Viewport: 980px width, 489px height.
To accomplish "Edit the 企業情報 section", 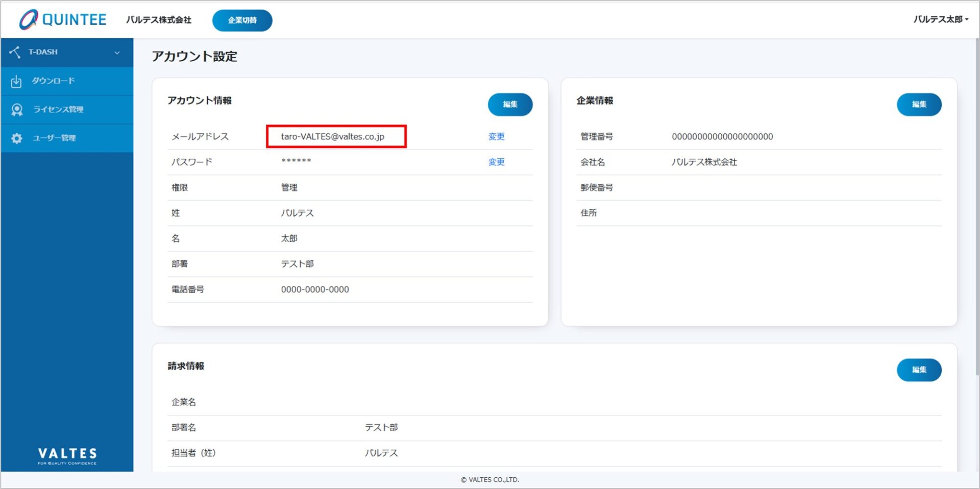I will click(x=919, y=104).
